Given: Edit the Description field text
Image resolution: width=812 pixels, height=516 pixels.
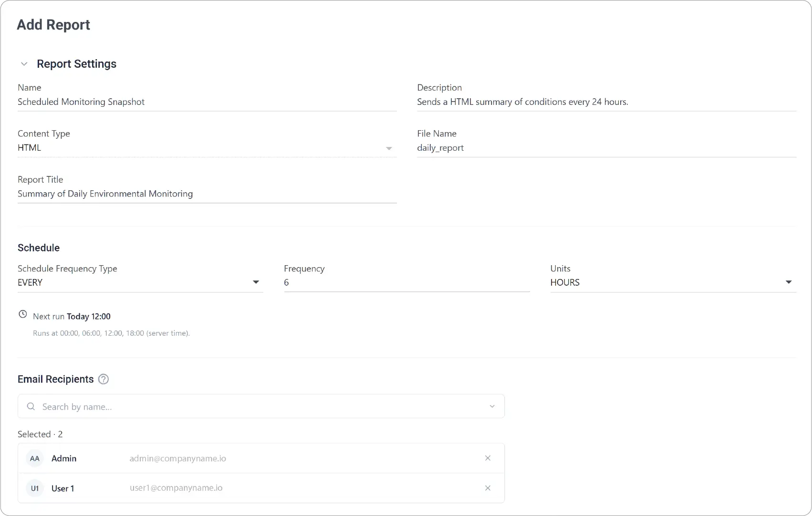Looking at the screenshot, I should coord(606,102).
